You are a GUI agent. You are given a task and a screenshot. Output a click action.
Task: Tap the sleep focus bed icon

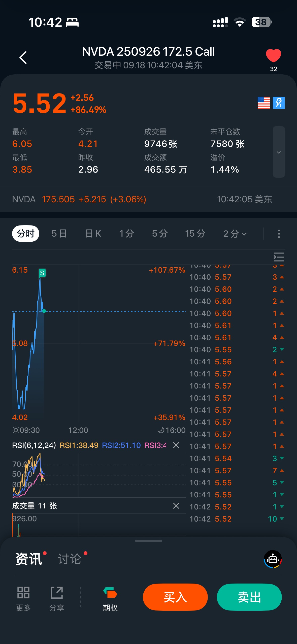[72, 22]
